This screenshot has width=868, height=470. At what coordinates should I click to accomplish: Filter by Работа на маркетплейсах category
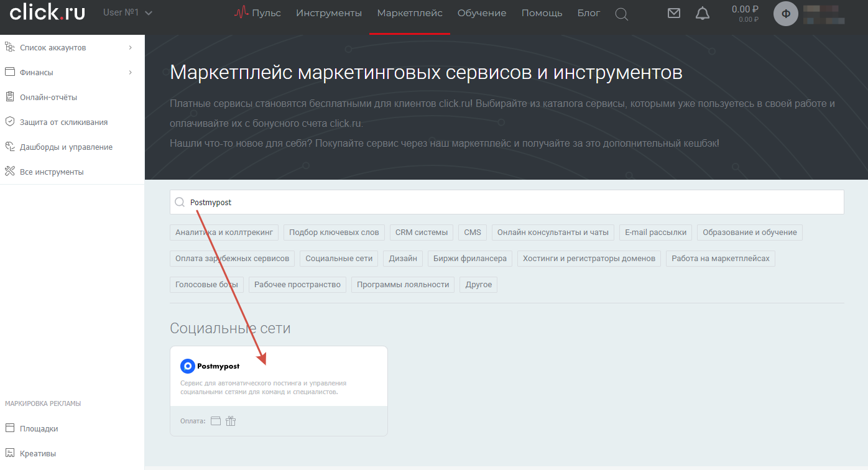pos(721,259)
